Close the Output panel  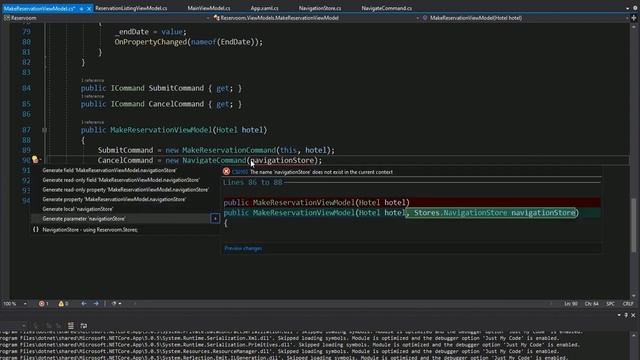(633, 315)
